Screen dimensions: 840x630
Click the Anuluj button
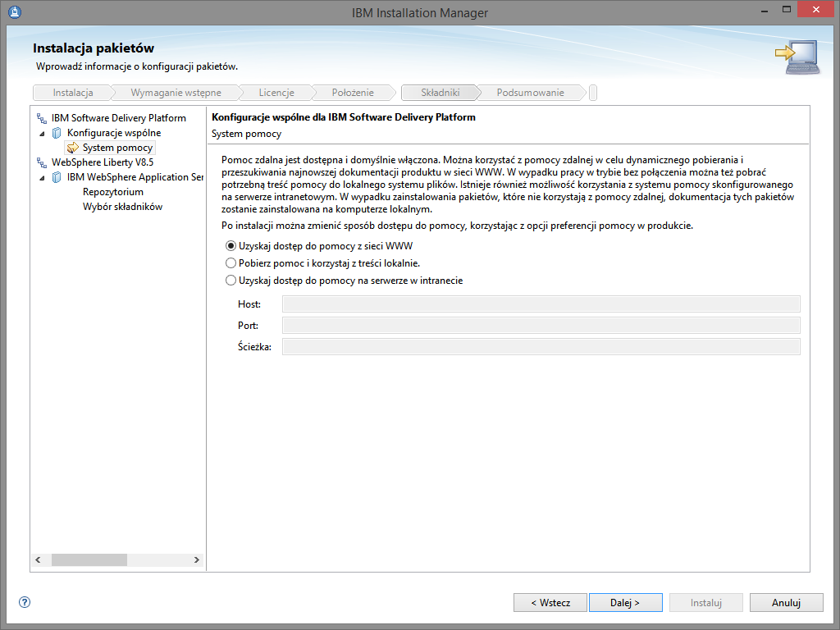pyautogui.click(x=786, y=603)
